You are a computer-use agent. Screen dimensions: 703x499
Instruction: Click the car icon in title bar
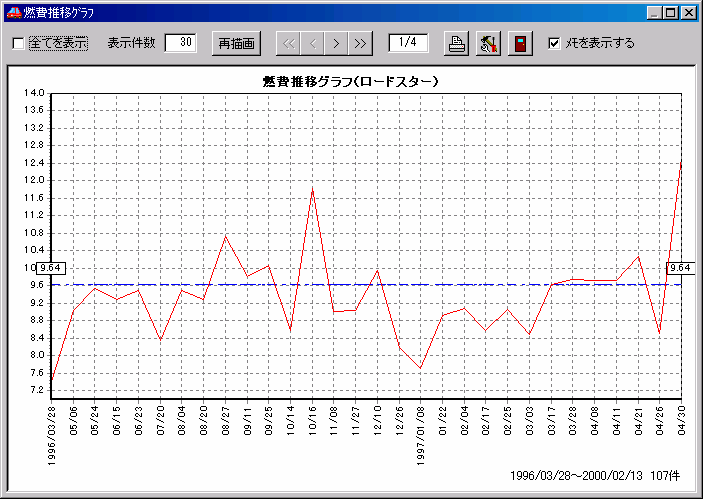pos(12,13)
